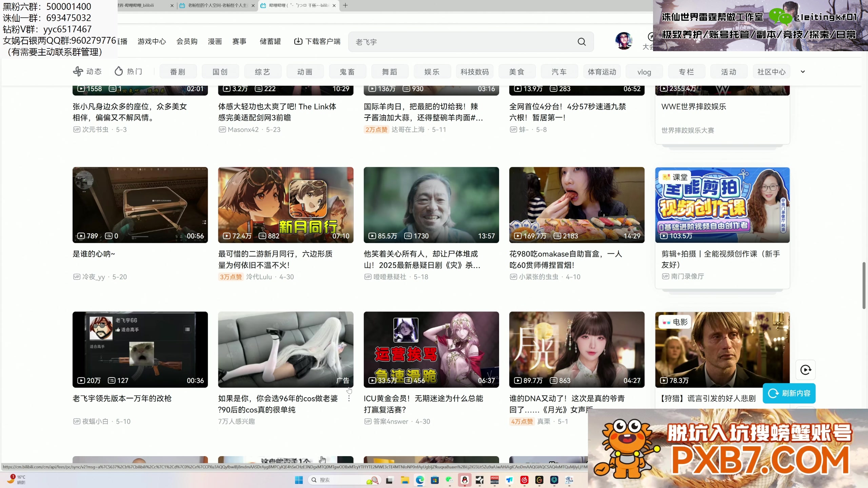Open uploader link 冷代Lulu
The width and height of the screenshot is (868, 488).
259,277
